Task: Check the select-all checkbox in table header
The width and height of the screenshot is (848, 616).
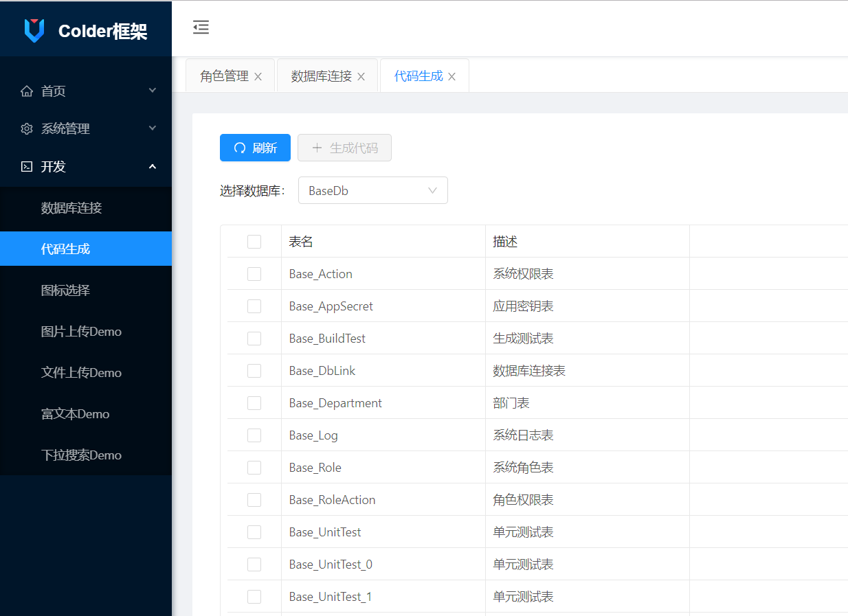Action: [254, 242]
